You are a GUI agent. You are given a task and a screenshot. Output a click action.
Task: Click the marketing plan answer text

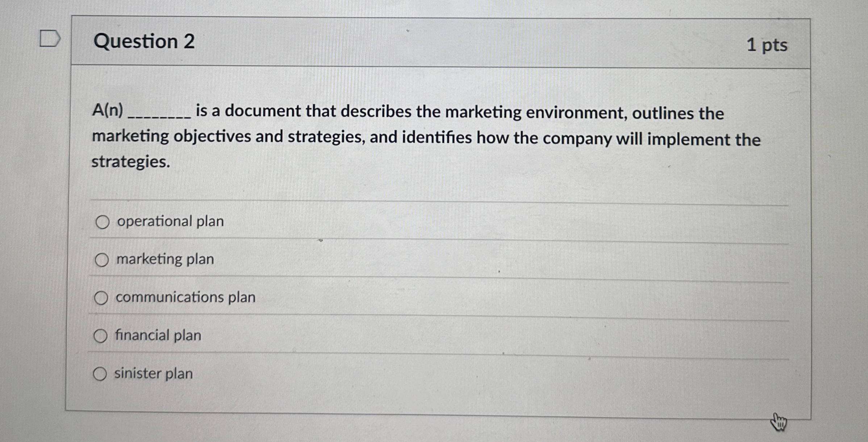[164, 259]
